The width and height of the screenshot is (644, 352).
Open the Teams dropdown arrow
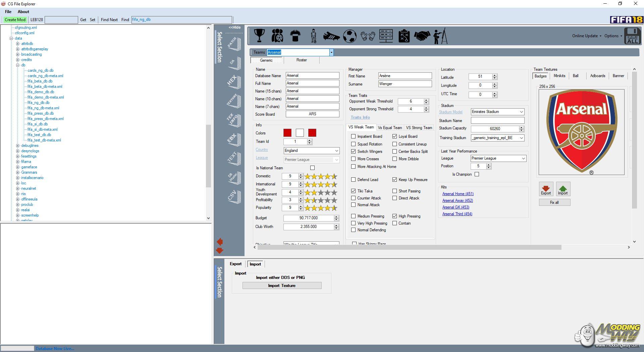pos(331,52)
